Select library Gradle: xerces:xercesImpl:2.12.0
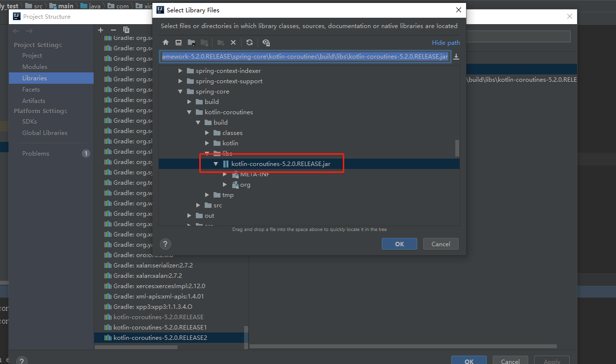 [x=159, y=286]
